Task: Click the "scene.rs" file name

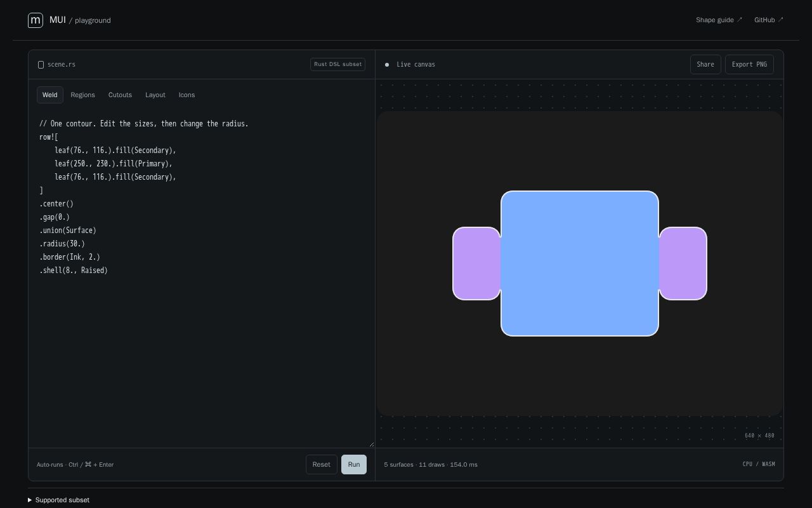Action: coord(62,65)
